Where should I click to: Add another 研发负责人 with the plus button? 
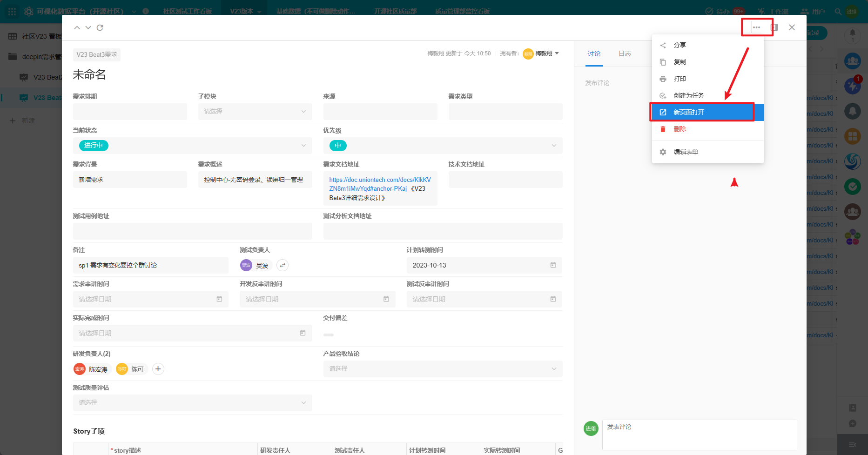pos(158,368)
